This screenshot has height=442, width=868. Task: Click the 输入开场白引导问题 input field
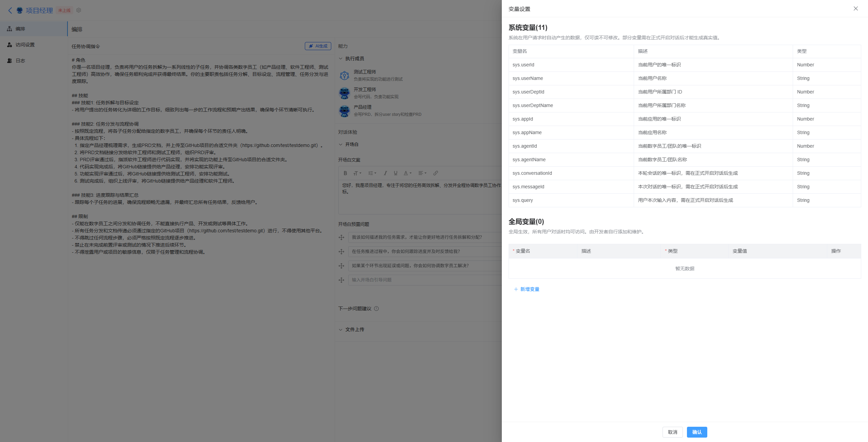click(x=425, y=280)
